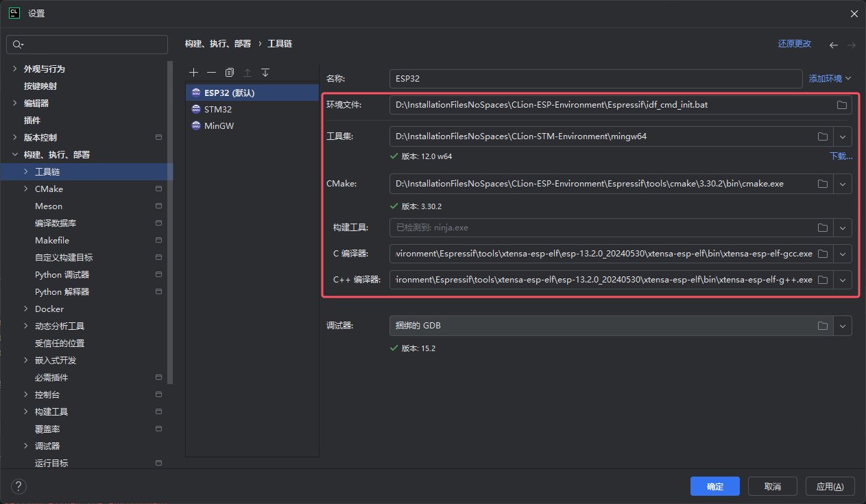Click project-level marker beside 必需插件
Screen dimensions: 866x504
[x=158, y=378]
